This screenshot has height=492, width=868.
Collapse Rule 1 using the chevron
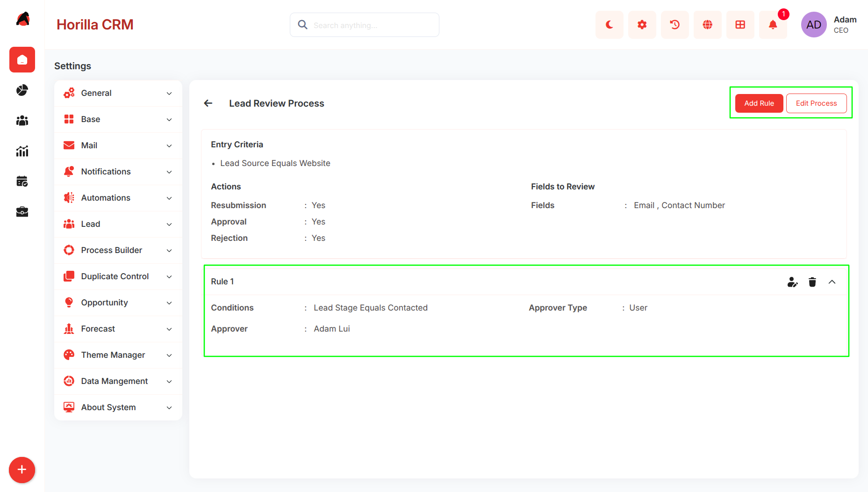coord(832,282)
